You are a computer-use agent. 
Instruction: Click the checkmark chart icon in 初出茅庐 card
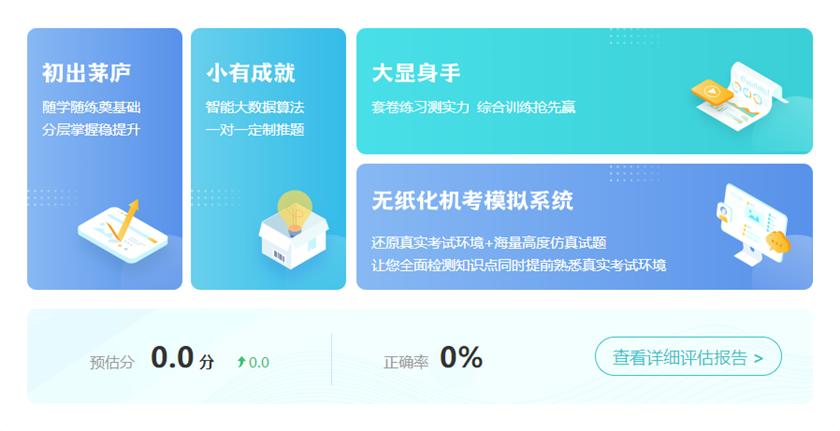tap(118, 232)
